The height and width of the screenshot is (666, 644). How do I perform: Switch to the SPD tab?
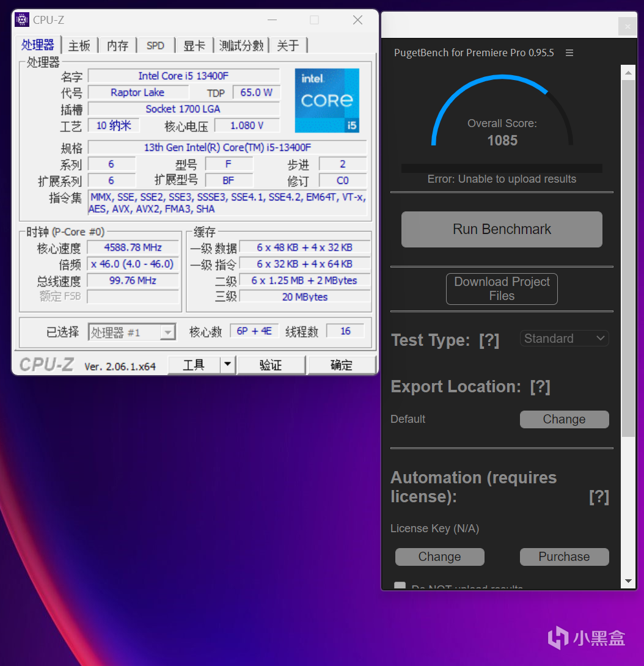pos(155,45)
